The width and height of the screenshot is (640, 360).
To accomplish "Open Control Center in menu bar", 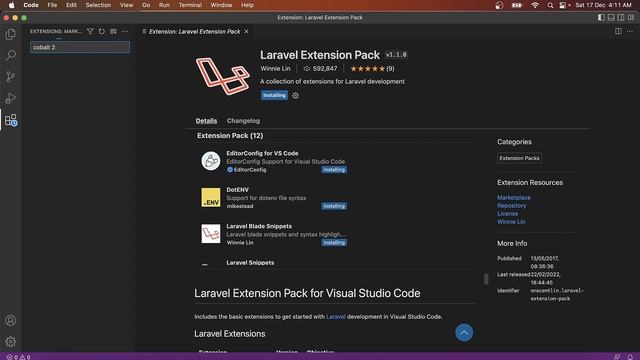I will [x=563, y=5].
